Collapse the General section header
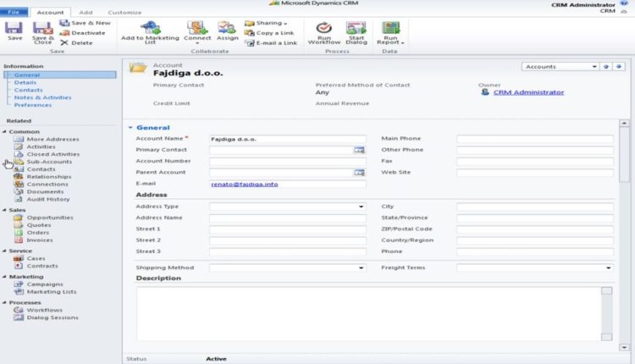This screenshot has height=364, width=635. [x=130, y=128]
